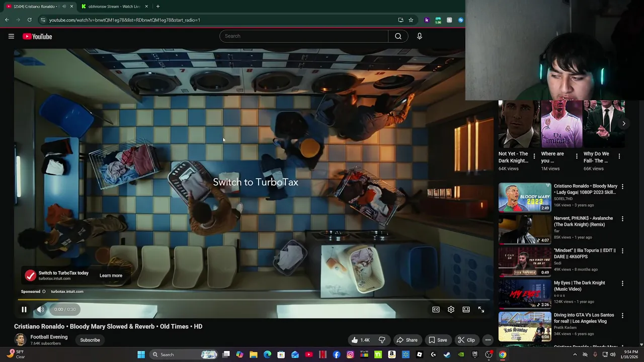Seek on the video progress bar
Screen dimensions: 644x362
[x=254, y=300]
